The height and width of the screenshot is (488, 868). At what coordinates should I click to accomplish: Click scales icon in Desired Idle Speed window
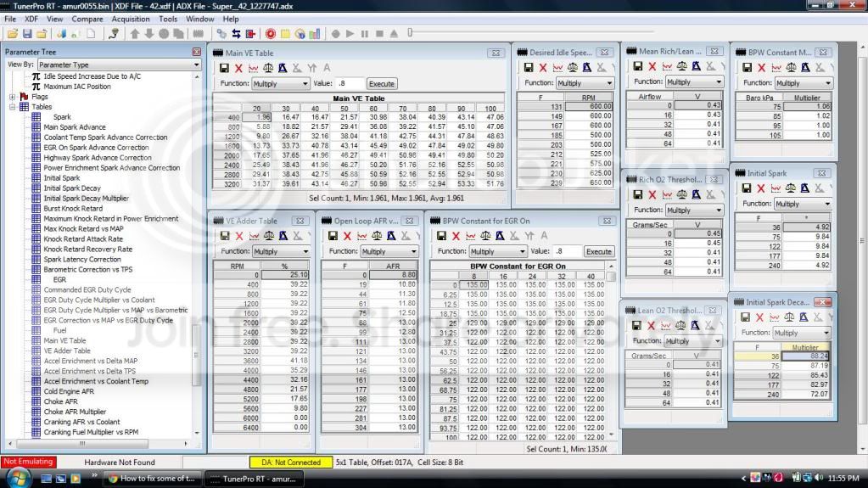click(573, 68)
